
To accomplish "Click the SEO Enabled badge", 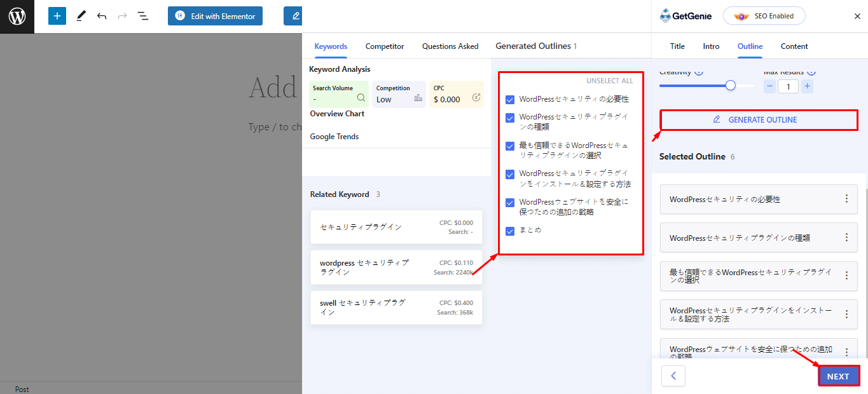I will click(x=764, y=16).
